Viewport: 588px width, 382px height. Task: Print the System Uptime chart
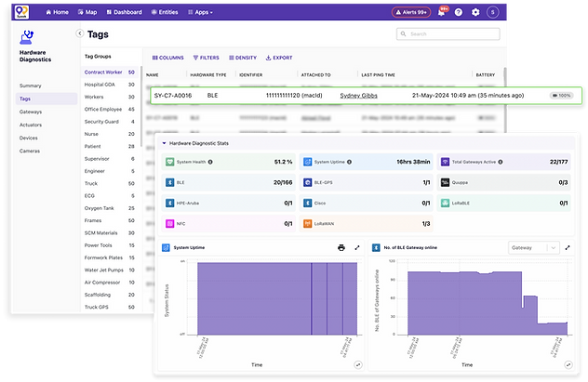click(x=341, y=247)
